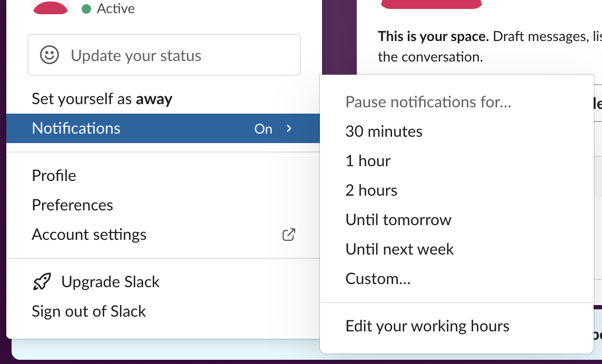This screenshot has width=602, height=364.
Task: Click the green Active presence dot
Action: tap(86, 9)
